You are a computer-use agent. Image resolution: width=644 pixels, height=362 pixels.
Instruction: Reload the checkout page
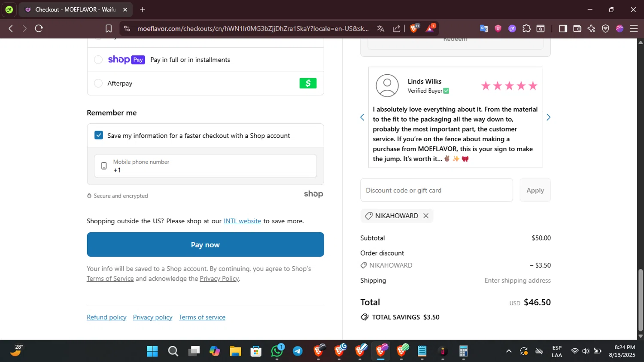click(x=39, y=28)
